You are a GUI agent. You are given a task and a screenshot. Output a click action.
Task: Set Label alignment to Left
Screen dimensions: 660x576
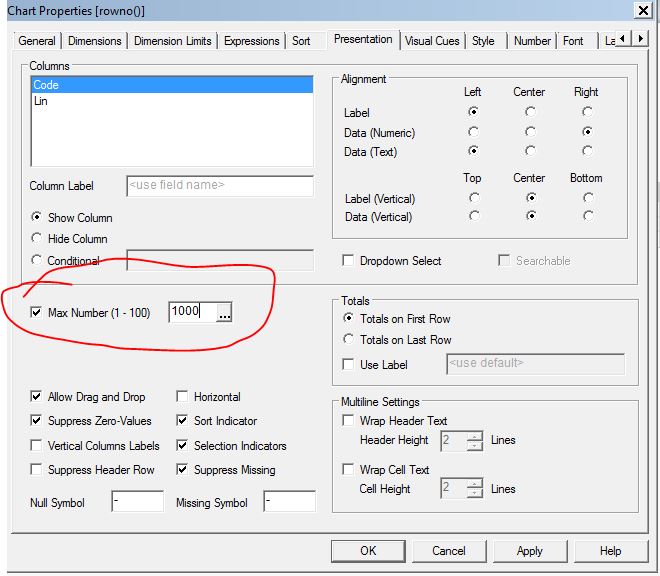[x=473, y=112]
